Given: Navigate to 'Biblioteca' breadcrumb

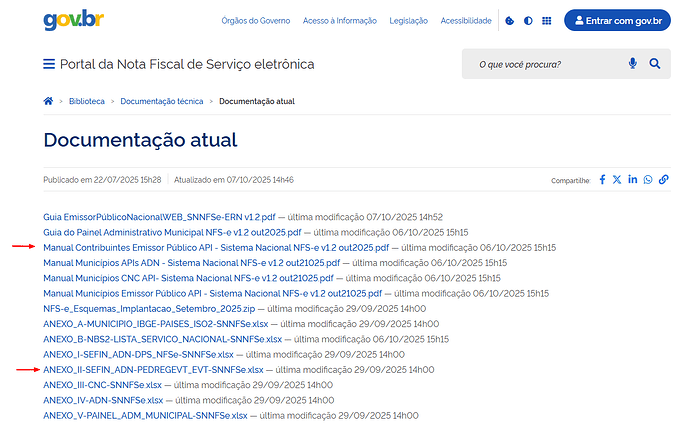Looking at the screenshot, I should click(86, 101).
